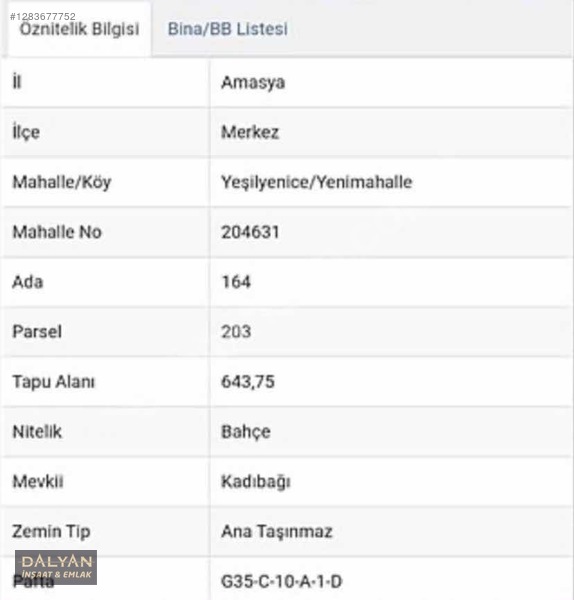The height and width of the screenshot is (600, 574).
Task: Click the Ada value 164
Action: point(236,282)
